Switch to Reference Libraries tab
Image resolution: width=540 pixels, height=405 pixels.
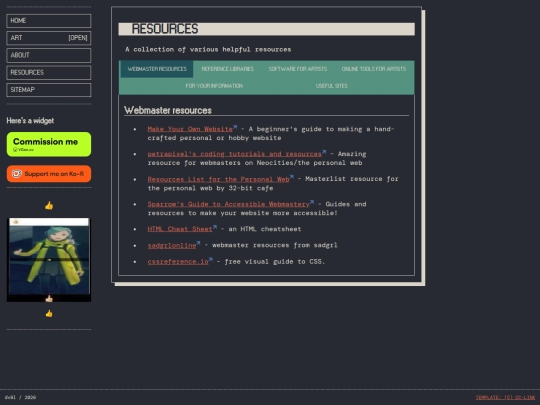228,69
